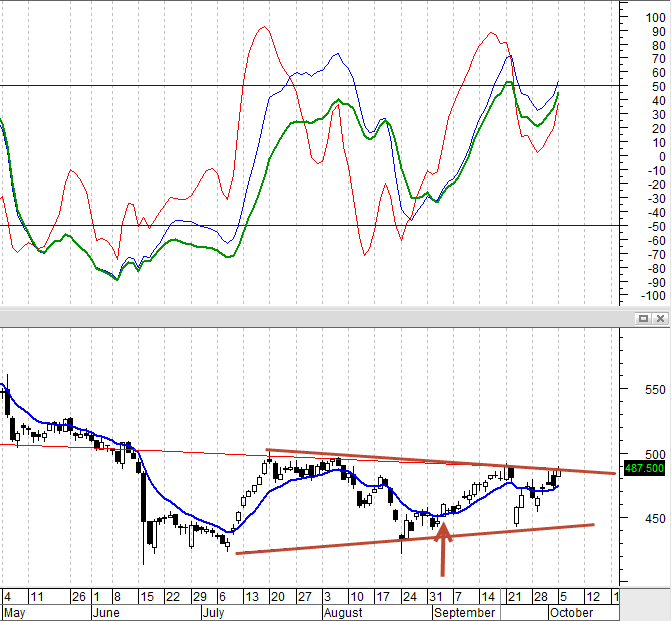Pick the blue horizontal line at 50
672x621 pixels.
point(309,86)
